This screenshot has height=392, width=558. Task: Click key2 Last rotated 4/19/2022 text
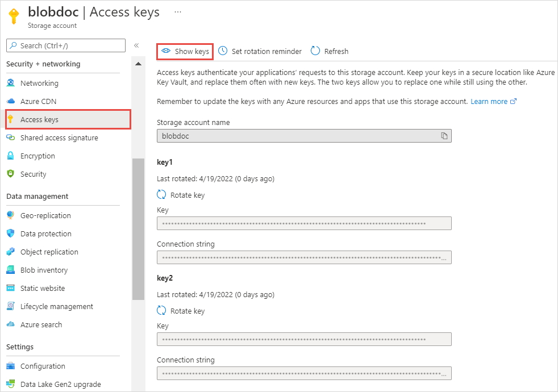click(x=216, y=294)
